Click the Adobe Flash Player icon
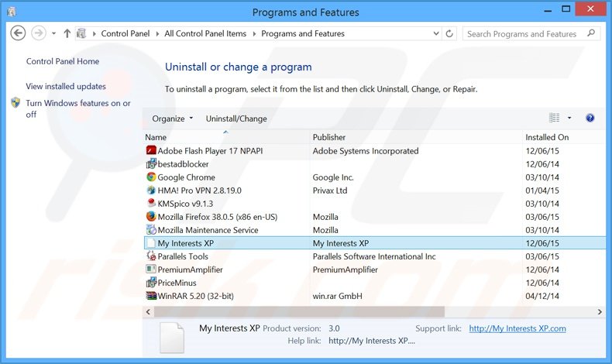 click(x=151, y=150)
